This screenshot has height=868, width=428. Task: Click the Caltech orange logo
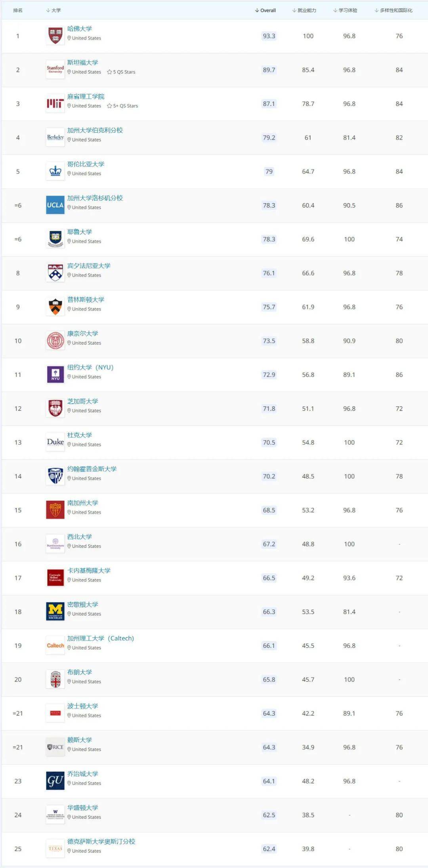[x=55, y=646]
